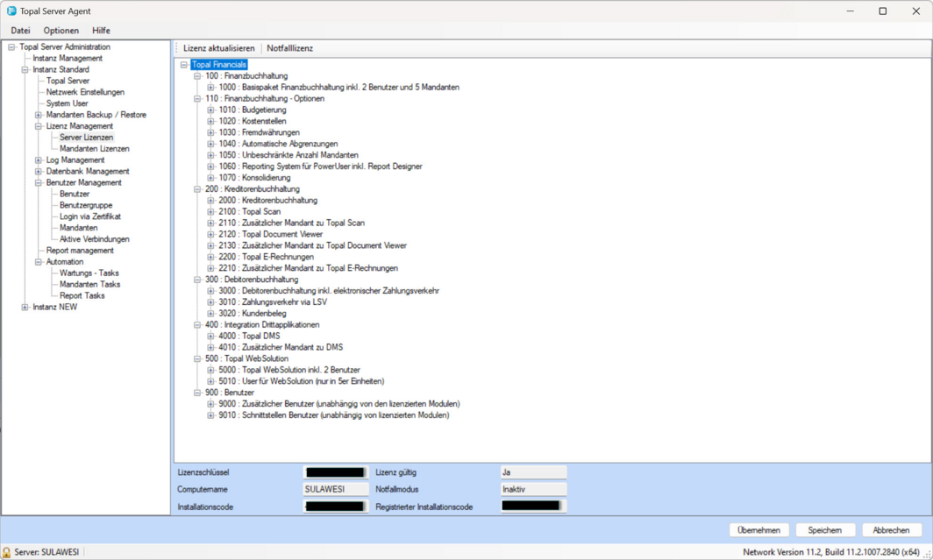Expand the Mandanten Backup / Restore node
This screenshot has height=560, width=933.
(39, 115)
